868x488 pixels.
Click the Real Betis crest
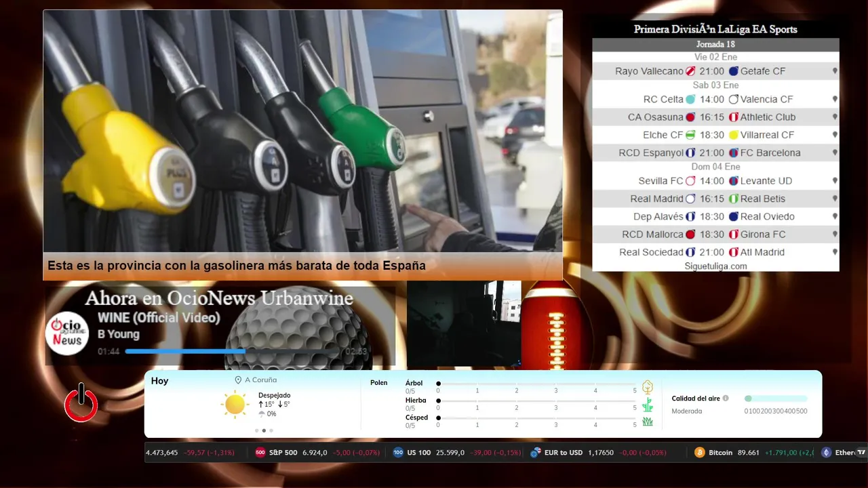tap(734, 199)
